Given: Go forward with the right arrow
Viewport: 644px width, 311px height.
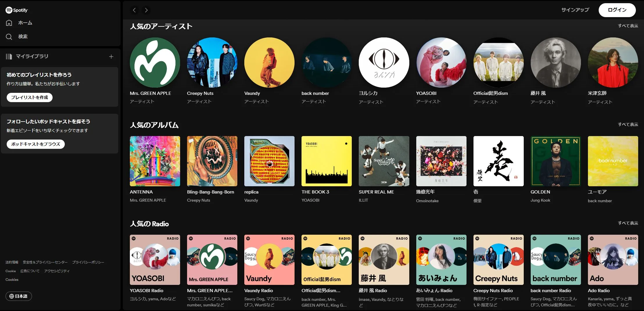Looking at the screenshot, I should [x=146, y=10].
